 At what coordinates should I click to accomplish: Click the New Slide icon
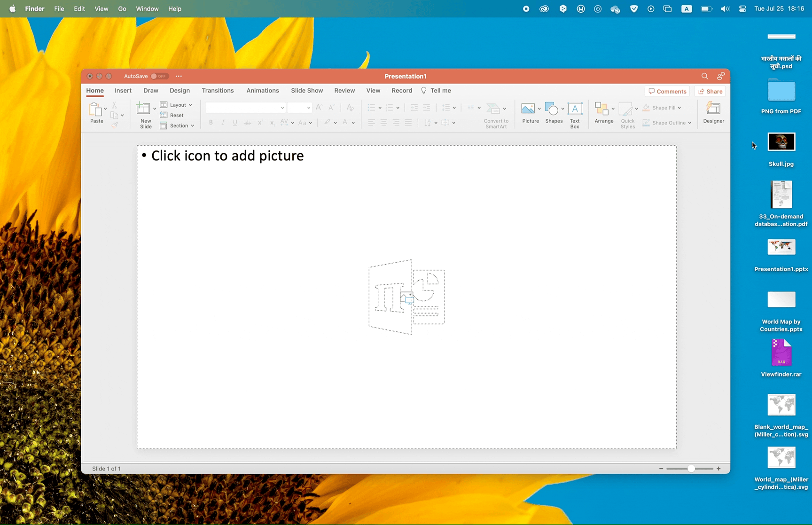click(143, 110)
